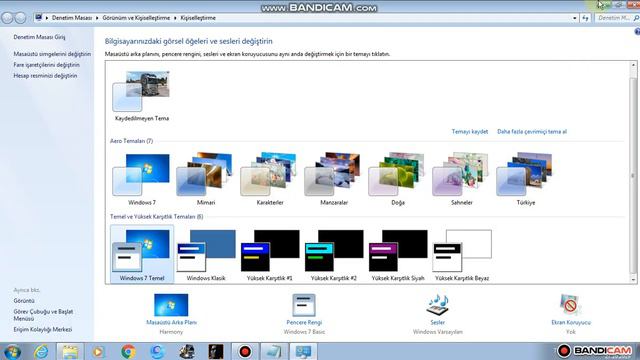This screenshot has height=360, width=640.
Task: Open Windows Media Player from taskbar
Action: pyautogui.click(x=98, y=351)
